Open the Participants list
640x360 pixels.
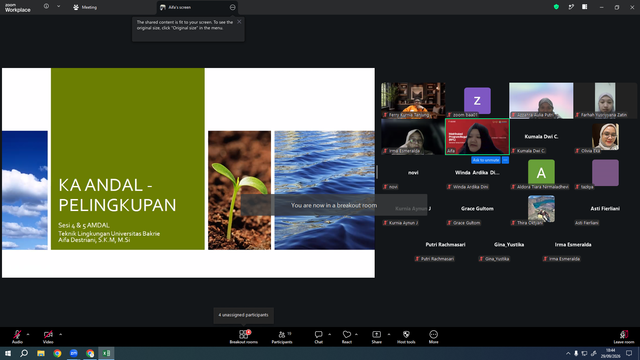tap(282, 336)
